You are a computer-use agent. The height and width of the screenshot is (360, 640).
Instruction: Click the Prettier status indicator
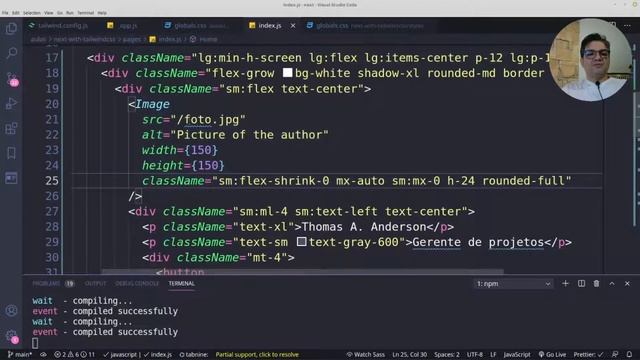pos(588,355)
